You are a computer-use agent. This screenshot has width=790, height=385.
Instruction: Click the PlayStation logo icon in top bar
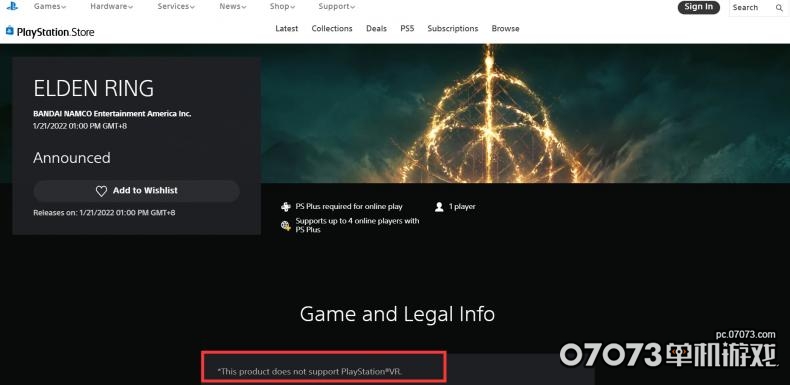click(12, 6)
